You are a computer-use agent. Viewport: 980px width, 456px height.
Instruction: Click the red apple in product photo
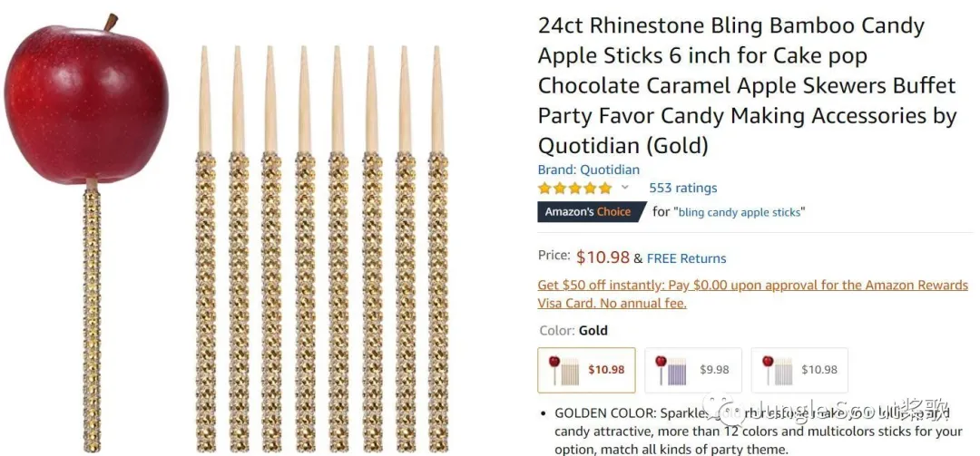coord(86,100)
